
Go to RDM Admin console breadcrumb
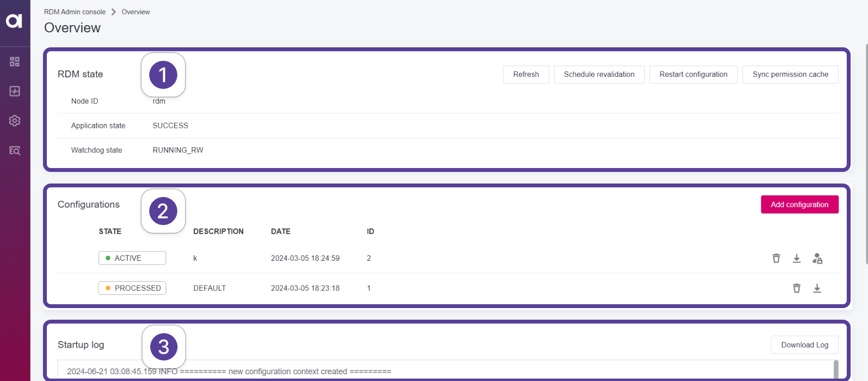(75, 12)
